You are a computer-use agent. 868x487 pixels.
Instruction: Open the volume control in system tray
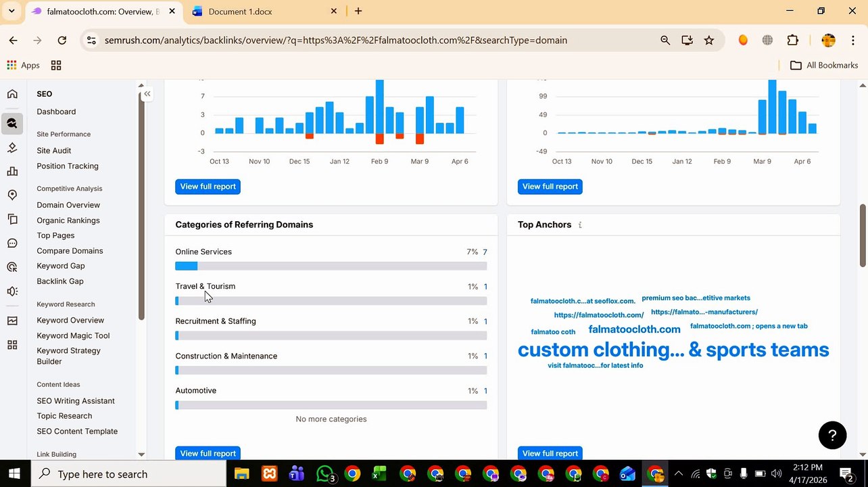[x=776, y=473]
